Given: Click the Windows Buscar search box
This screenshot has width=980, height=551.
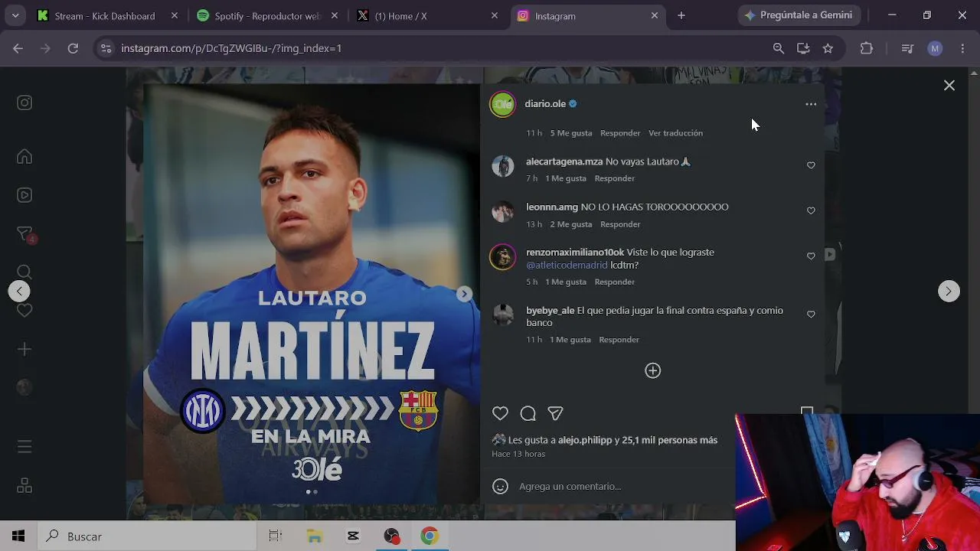Looking at the screenshot, I should tap(145, 536).
